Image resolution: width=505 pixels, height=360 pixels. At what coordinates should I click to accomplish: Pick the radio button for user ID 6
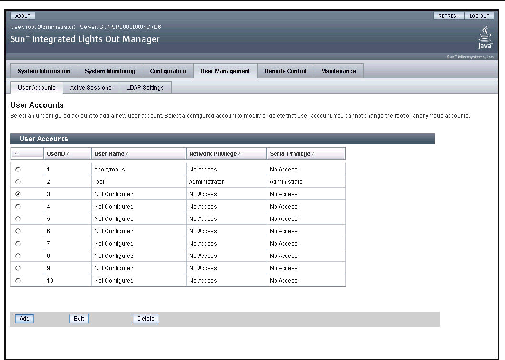(x=18, y=231)
